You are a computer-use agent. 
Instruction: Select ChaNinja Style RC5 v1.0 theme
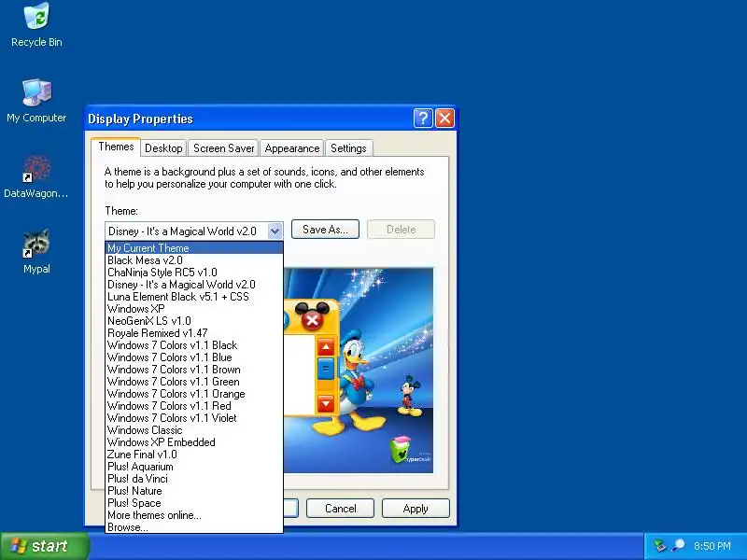[194, 273]
